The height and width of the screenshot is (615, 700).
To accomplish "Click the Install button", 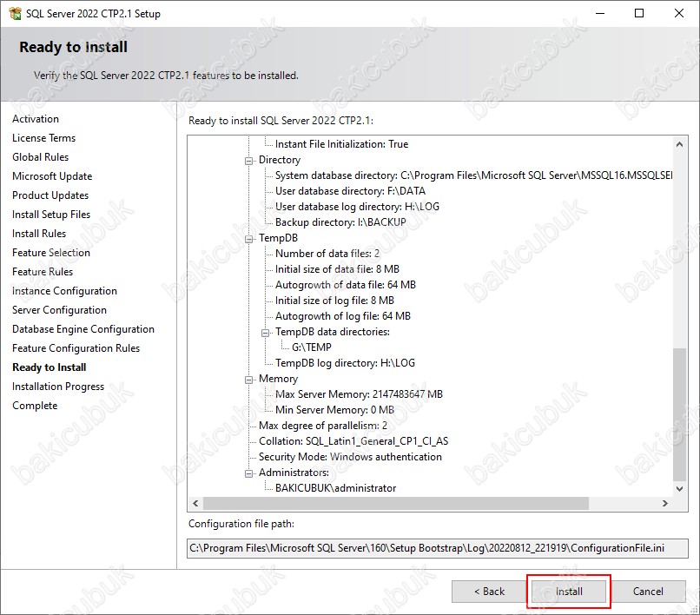I will [568, 592].
